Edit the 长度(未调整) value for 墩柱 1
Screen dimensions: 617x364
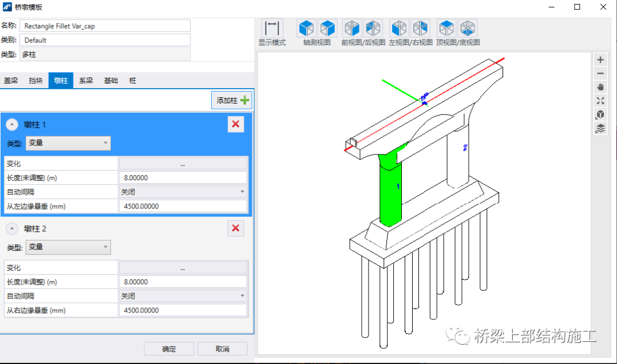(183, 178)
